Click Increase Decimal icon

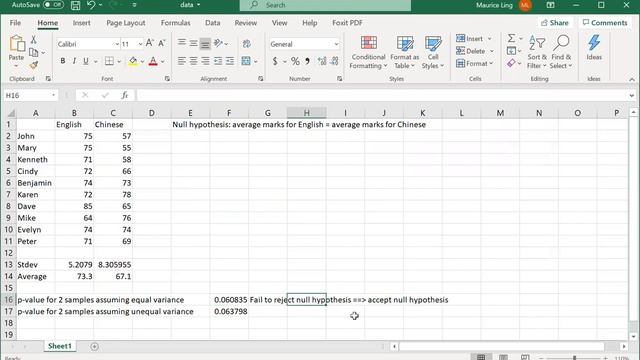click(x=322, y=61)
